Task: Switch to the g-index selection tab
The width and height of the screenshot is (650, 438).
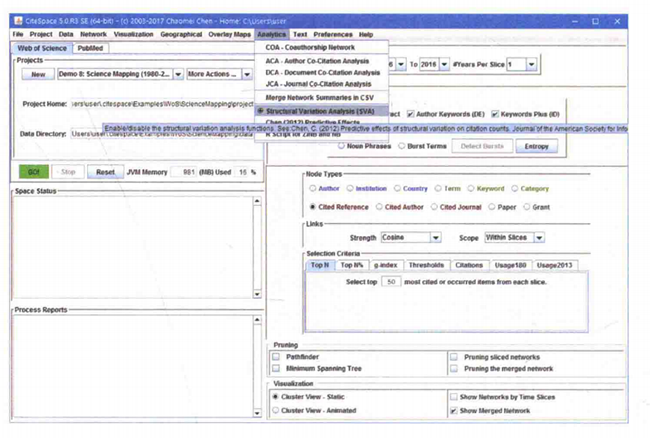Action: [385, 265]
